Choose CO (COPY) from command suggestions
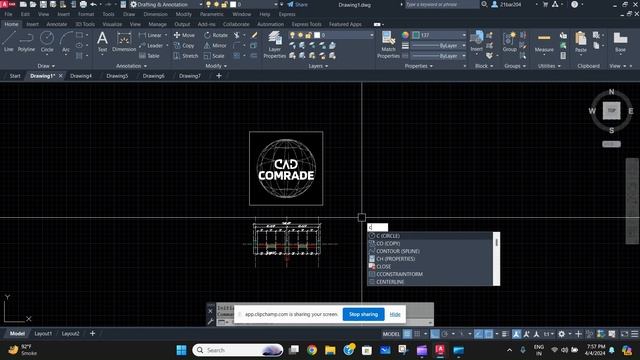The height and width of the screenshot is (360, 640). click(430, 244)
